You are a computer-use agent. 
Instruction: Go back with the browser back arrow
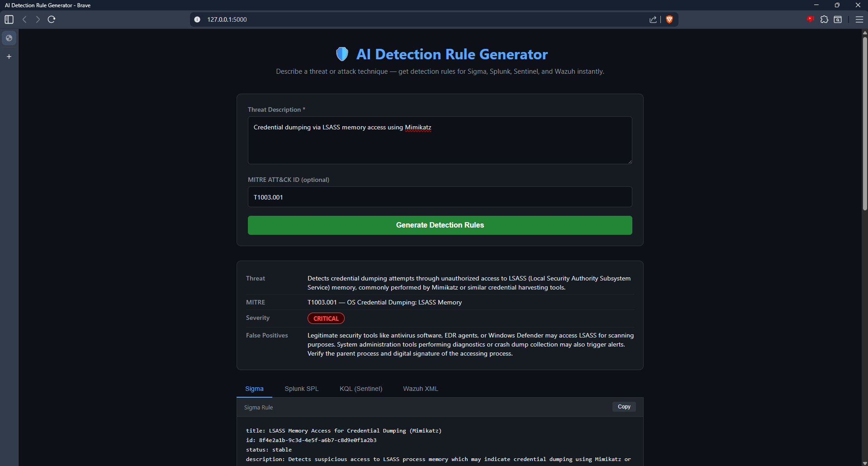(25, 19)
